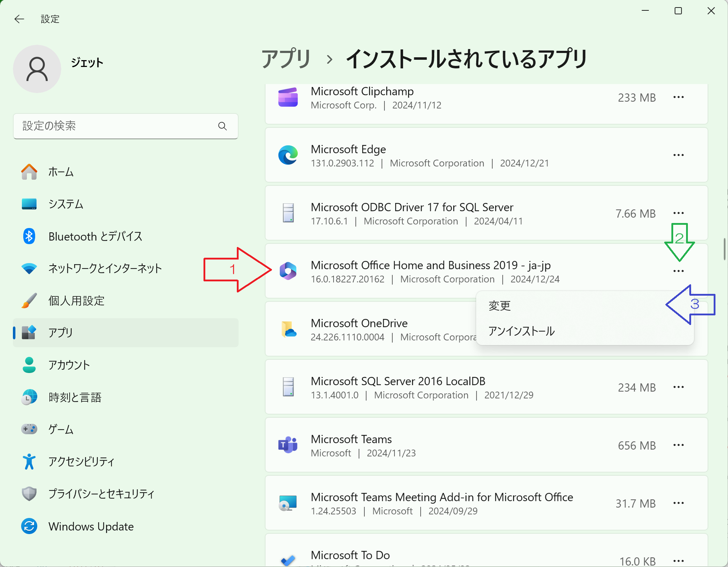Select the Microsoft OneDrive title text
This screenshot has width=728, height=567.
359,323
